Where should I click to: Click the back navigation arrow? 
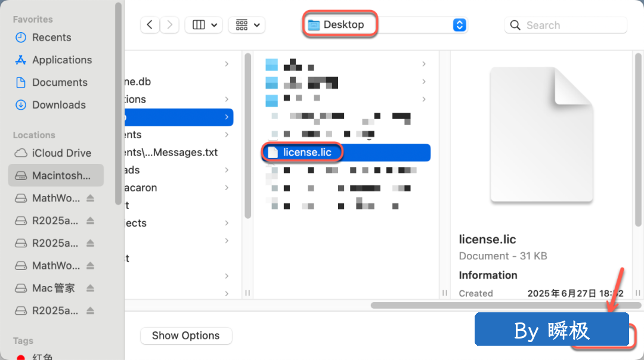150,25
